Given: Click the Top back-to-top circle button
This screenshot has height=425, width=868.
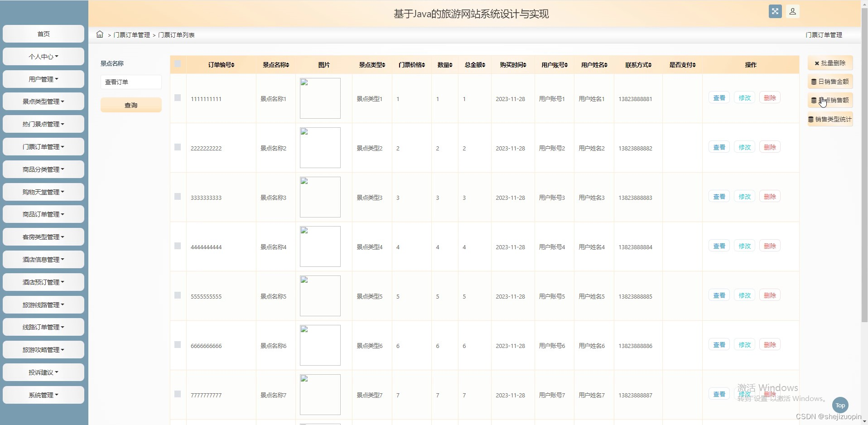Looking at the screenshot, I should [840, 406].
